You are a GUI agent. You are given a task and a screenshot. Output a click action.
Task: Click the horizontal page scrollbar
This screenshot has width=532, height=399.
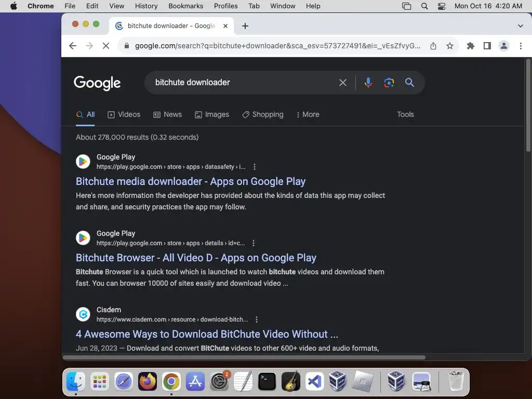(x=244, y=357)
